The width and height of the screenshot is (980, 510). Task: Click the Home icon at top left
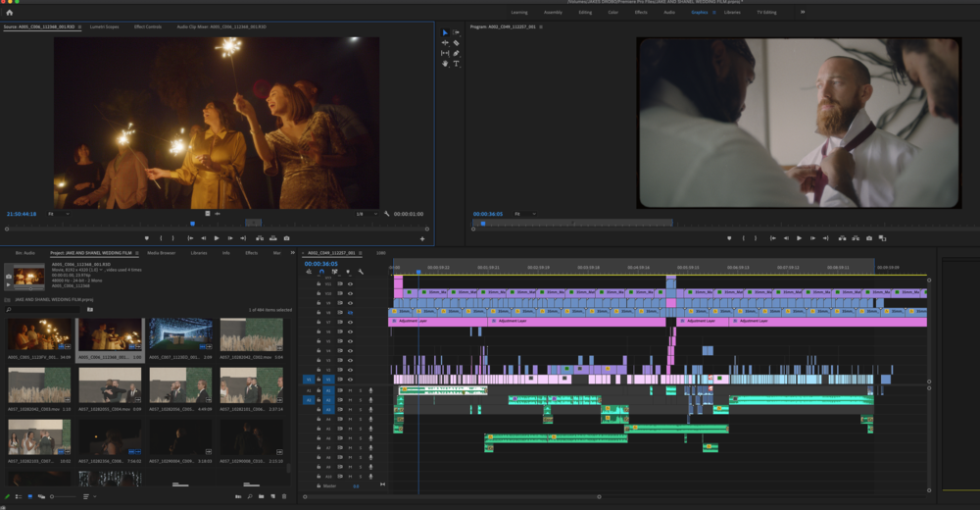[10, 13]
